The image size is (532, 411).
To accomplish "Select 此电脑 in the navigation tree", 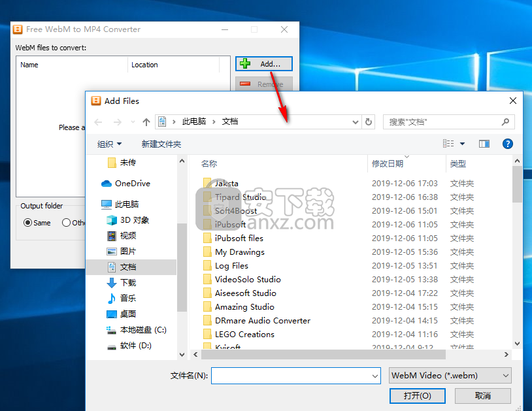I will (x=120, y=204).
